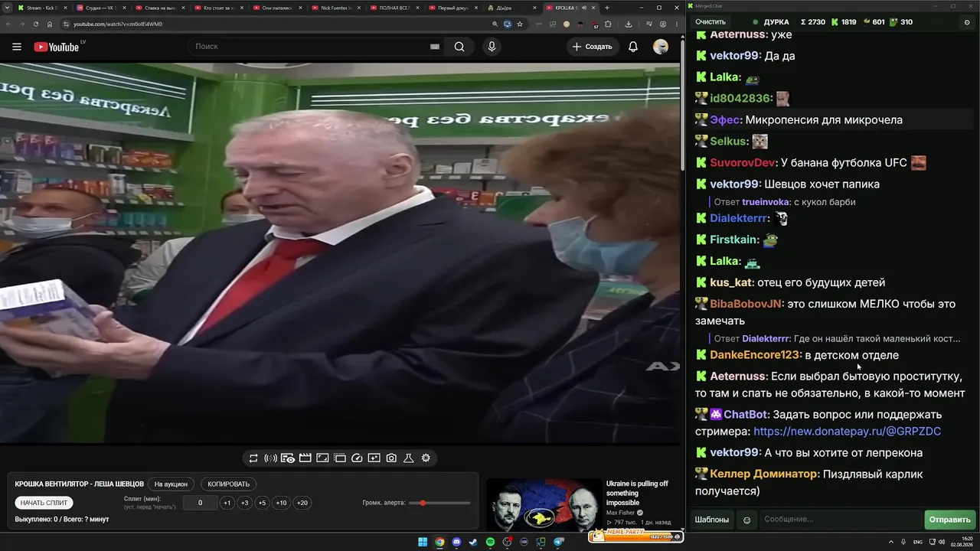
Task: Click username SuvorovDev in chat
Action: (743, 163)
